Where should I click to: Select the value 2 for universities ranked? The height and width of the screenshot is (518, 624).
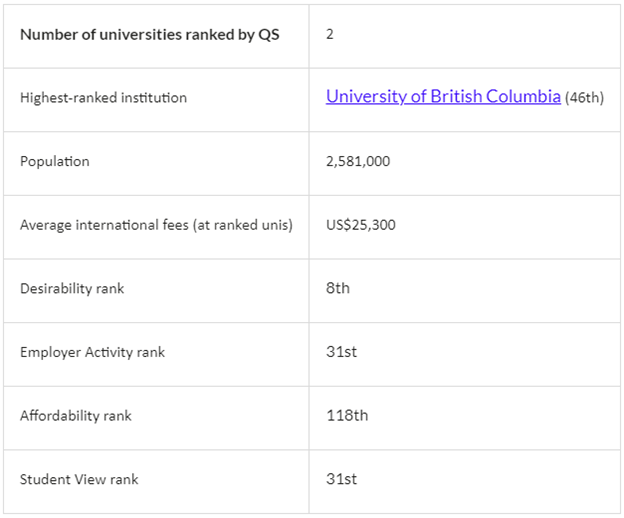coord(330,34)
